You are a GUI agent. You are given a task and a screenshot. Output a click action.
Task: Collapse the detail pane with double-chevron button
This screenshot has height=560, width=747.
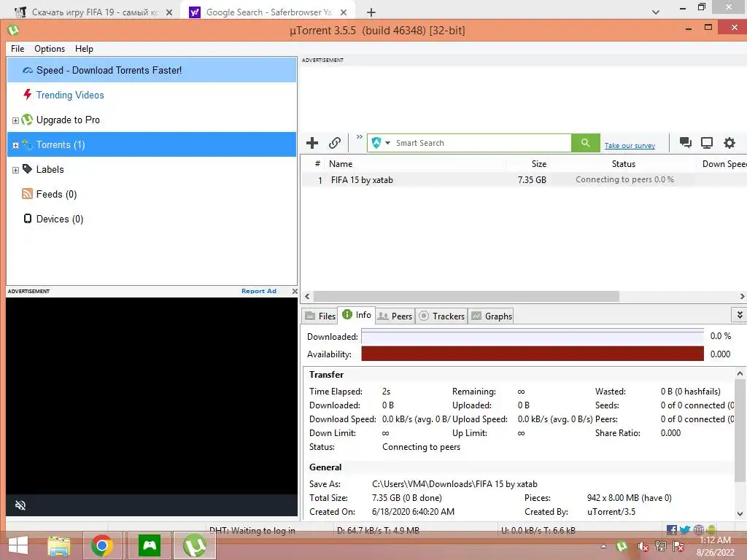740,315
